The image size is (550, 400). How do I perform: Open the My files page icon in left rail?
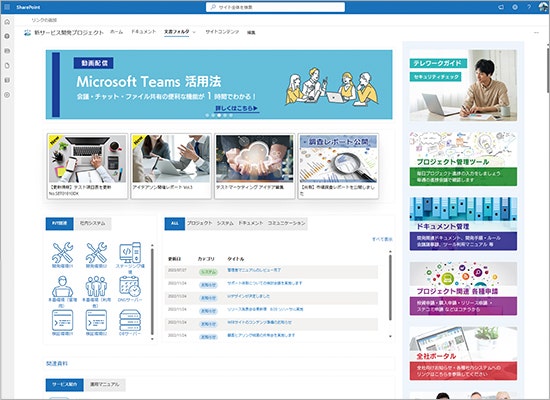click(x=7, y=66)
